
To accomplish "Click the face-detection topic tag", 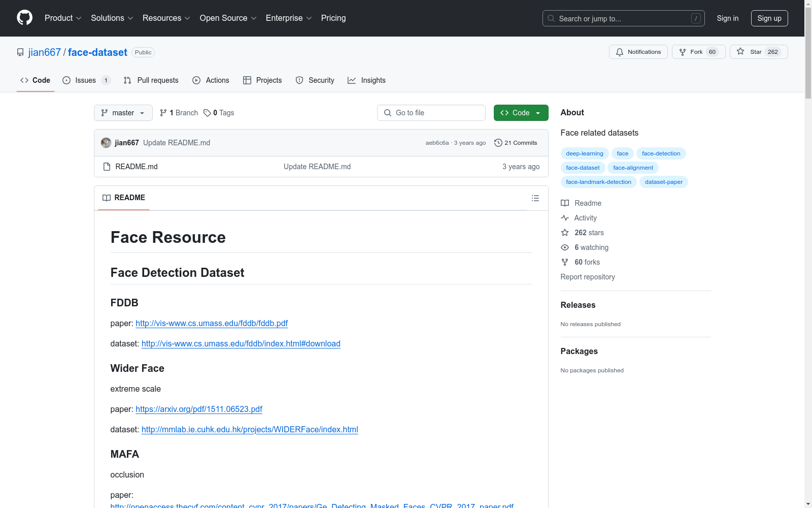I will click(x=661, y=153).
